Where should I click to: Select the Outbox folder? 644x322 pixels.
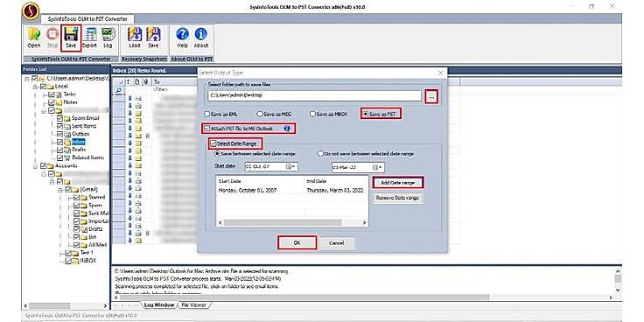coord(80,134)
